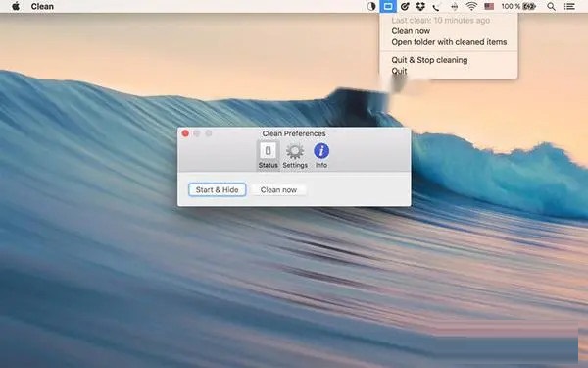Image resolution: width=588 pixels, height=368 pixels.
Task: Open the Settings gear tab
Action: pyautogui.click(x=295, y=156)
